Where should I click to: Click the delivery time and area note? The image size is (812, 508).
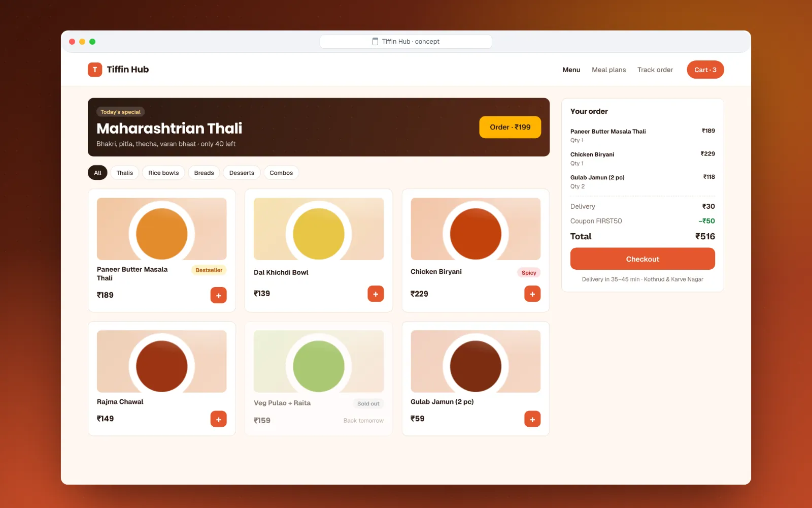642,279
